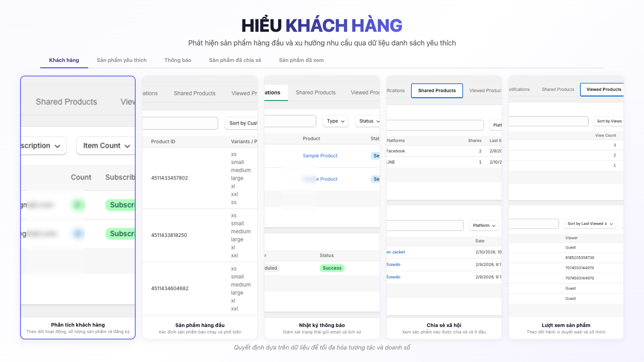Open the Sample Product link
The width and height of the screenshot is (644, 362).
320,156
